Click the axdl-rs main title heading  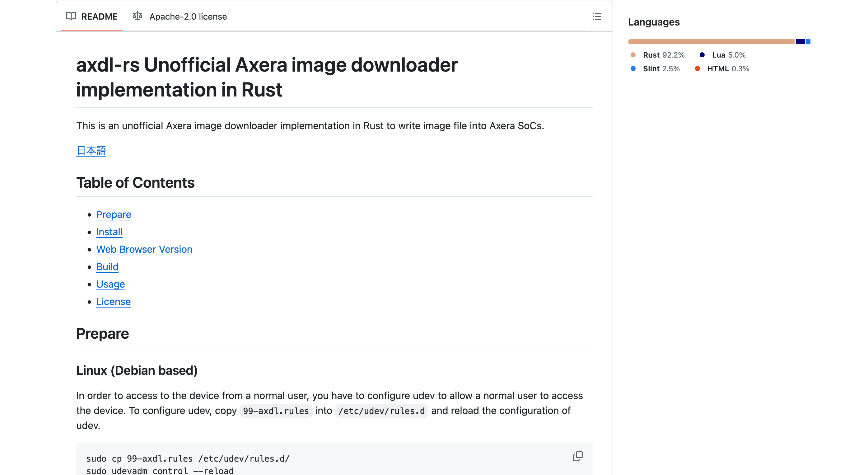click(267, 77)
